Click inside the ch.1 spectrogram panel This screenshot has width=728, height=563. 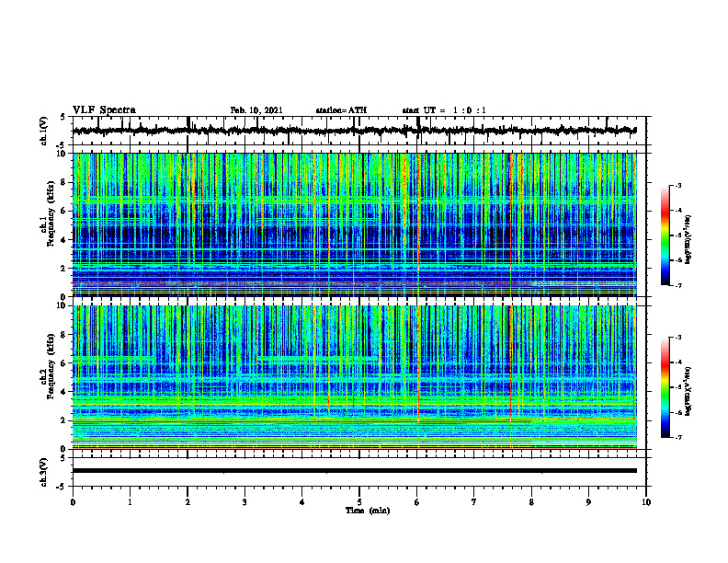[x=354, y=224]
